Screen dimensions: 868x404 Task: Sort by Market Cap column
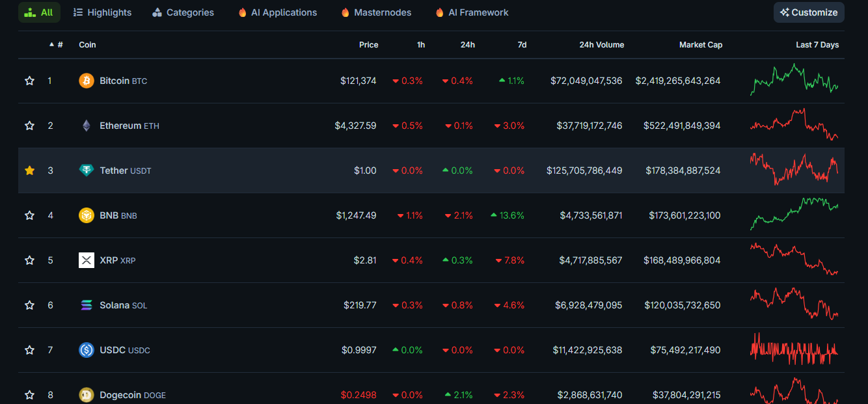(x=701, y=45)
